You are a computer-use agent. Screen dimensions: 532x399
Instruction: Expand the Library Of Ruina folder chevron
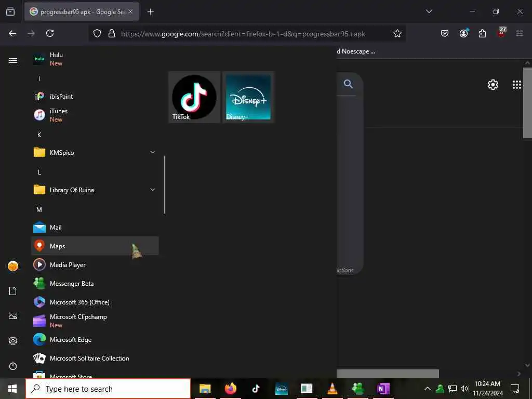[x=153, y=190]
